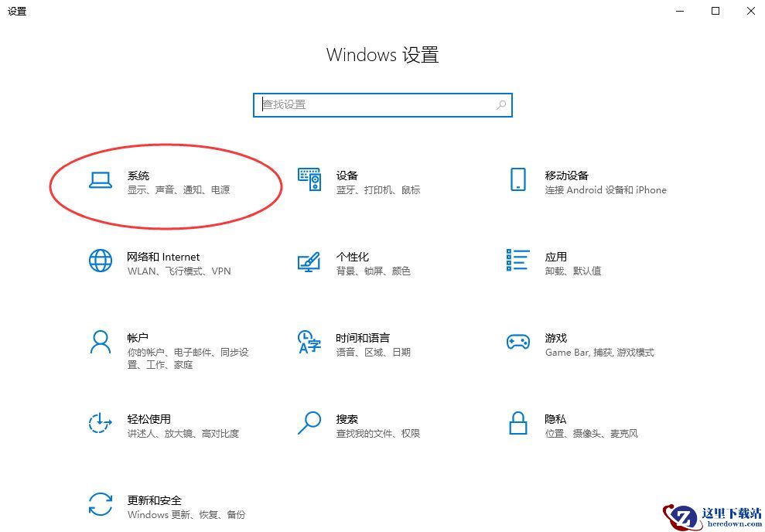
Task: Click the 更新和安全 title
Action: (x=154, y=500)
